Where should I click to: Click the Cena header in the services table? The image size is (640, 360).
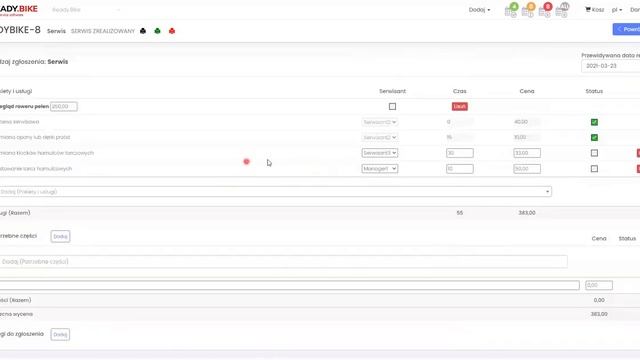527,91
